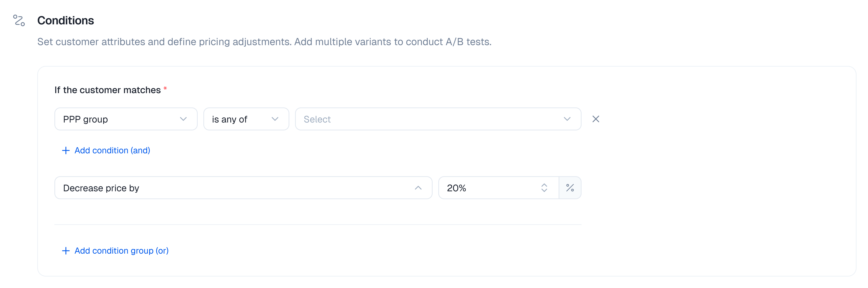The width and height of the screenshot is (868, 288).
Task: Click the chevron in the PPP group dropdown
Action: coord(183,119)
